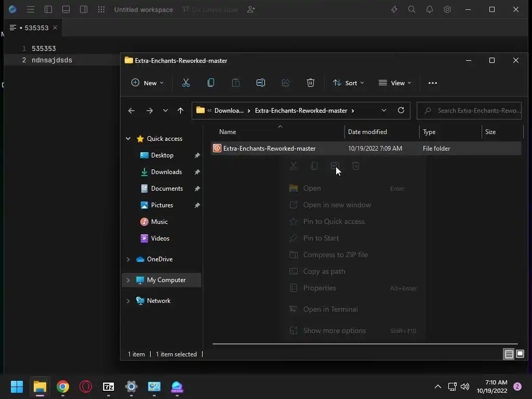Toggle primary sidebar in editor title bar
532x399 pixels.
point(48,9)
